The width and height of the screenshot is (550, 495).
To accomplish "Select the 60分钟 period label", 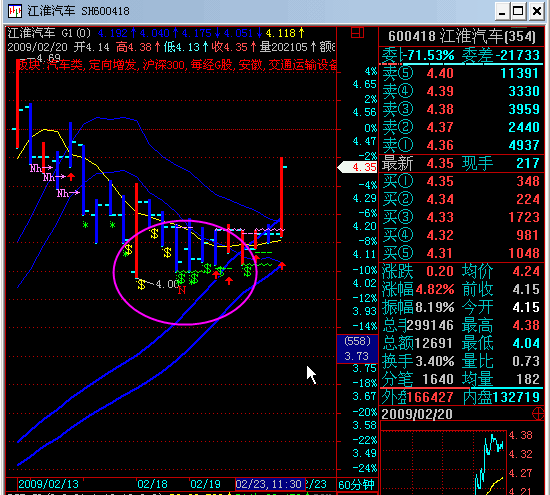I will click(356, 485).
